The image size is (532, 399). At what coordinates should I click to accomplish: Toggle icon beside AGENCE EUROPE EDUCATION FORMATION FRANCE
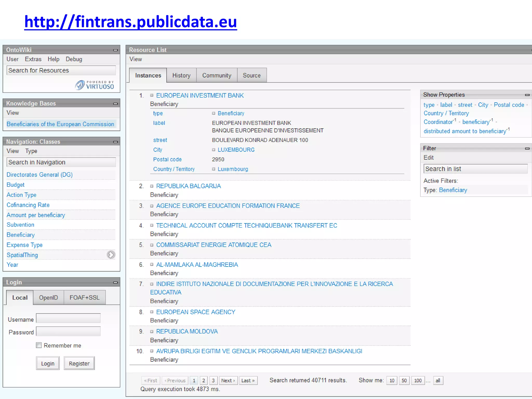pos(152,206)
